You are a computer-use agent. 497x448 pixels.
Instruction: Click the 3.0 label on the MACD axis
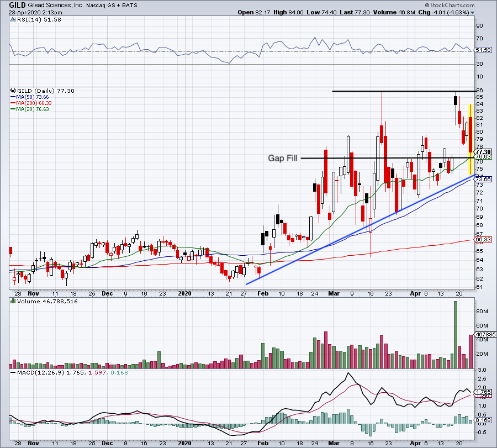tap(482, 370)
